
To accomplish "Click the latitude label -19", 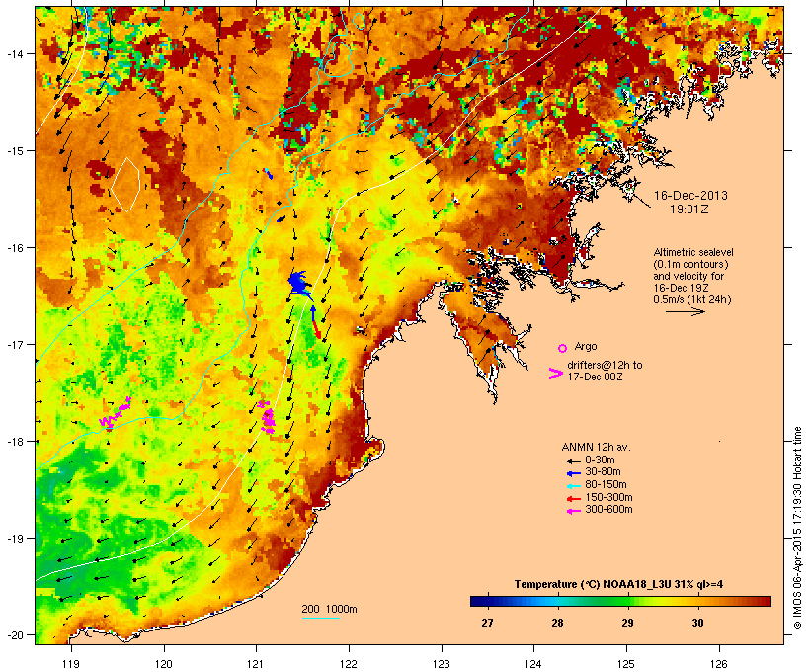I will click(x=14, y=539).
